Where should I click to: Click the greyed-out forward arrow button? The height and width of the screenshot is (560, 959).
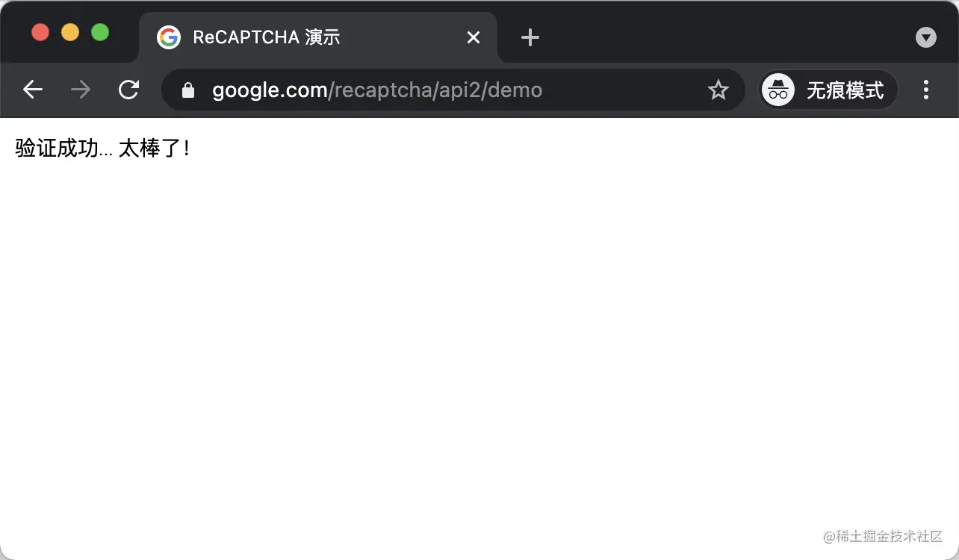click(x=81, y=90)
